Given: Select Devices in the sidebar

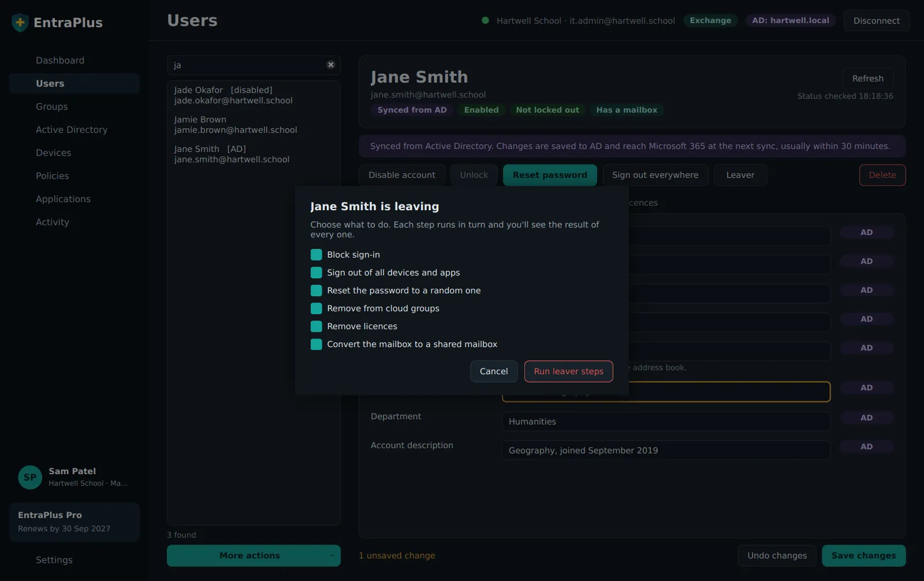Looking at the screenshot, I should (74, 153).
